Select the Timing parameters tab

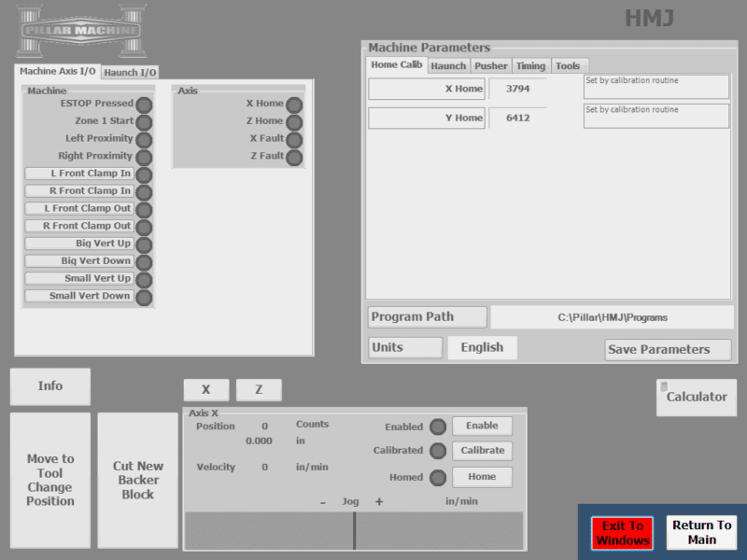click(530, 66)
